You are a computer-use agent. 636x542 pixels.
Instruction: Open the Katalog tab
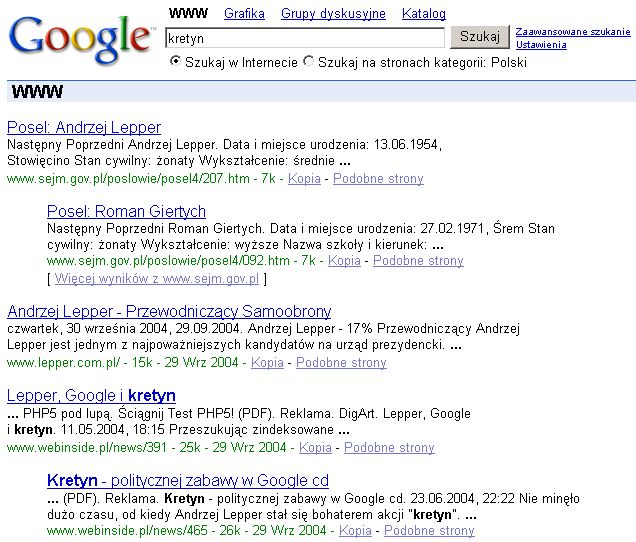coord(424,13)
